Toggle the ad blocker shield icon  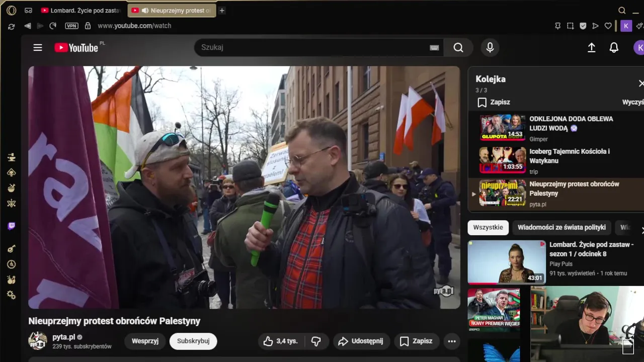(x=583, y=26)
